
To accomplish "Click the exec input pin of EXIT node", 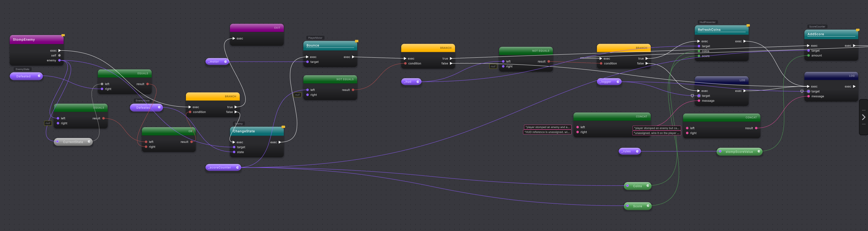I will tap(234, 39).
